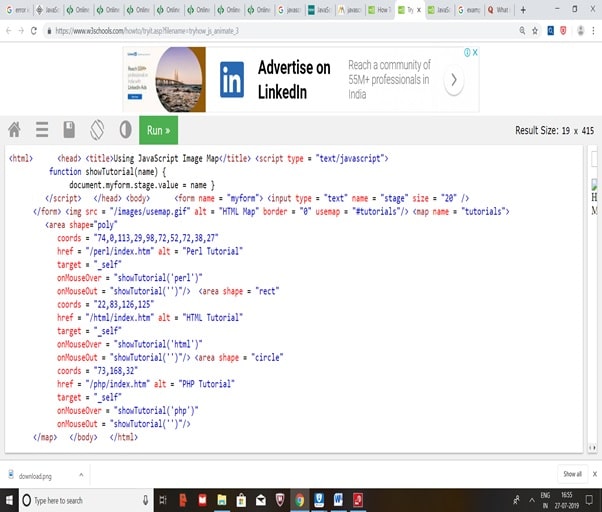Click the browser Forward arrow
This screenshot has height=512, width=602.
[x=21, y=31]
